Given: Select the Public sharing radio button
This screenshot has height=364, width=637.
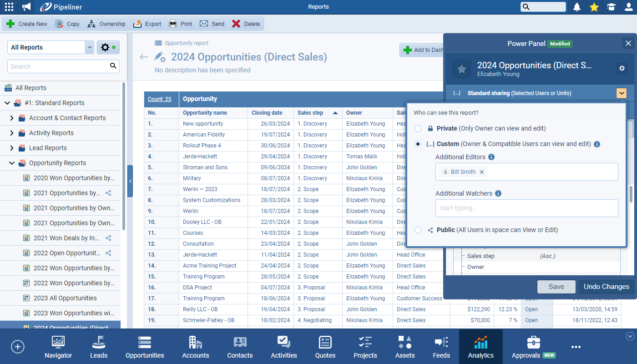Looking at the screenshot, I should click(x=418, y=230).
